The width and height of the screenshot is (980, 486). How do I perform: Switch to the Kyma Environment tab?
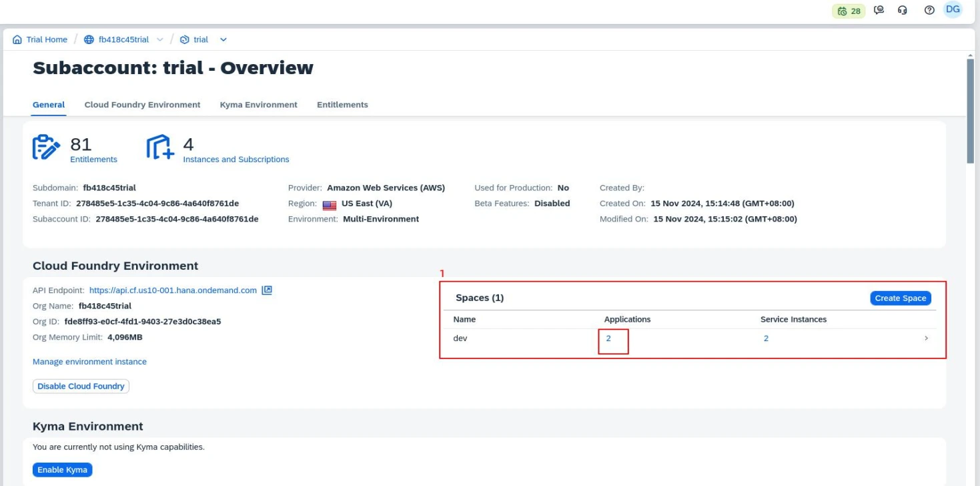pos(258,105)
